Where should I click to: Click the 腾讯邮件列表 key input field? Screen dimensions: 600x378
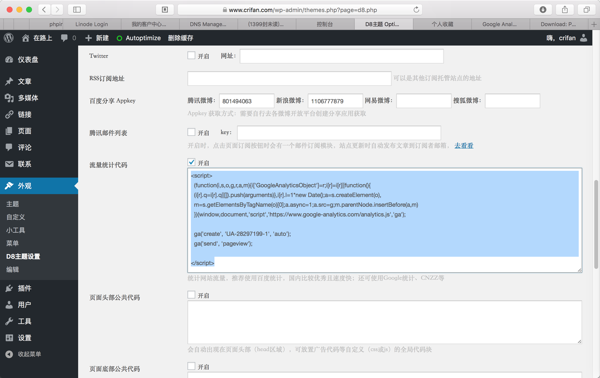pos(339,133)
